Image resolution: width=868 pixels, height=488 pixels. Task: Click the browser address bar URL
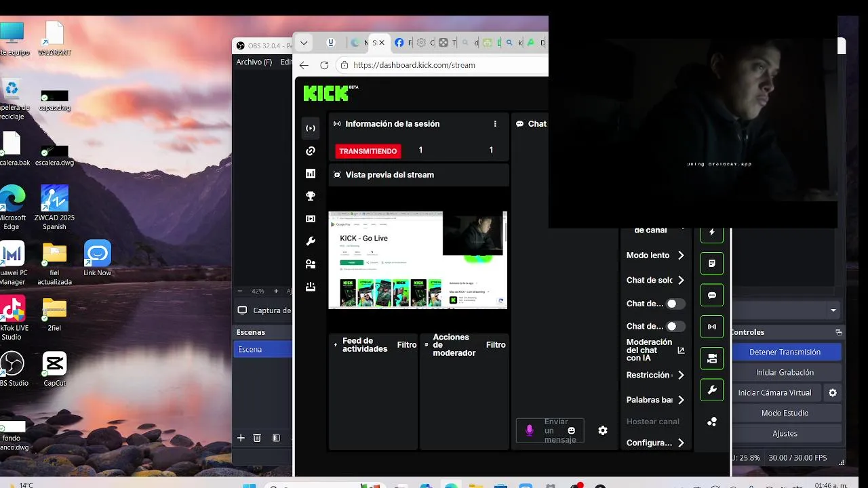(414, 65)
